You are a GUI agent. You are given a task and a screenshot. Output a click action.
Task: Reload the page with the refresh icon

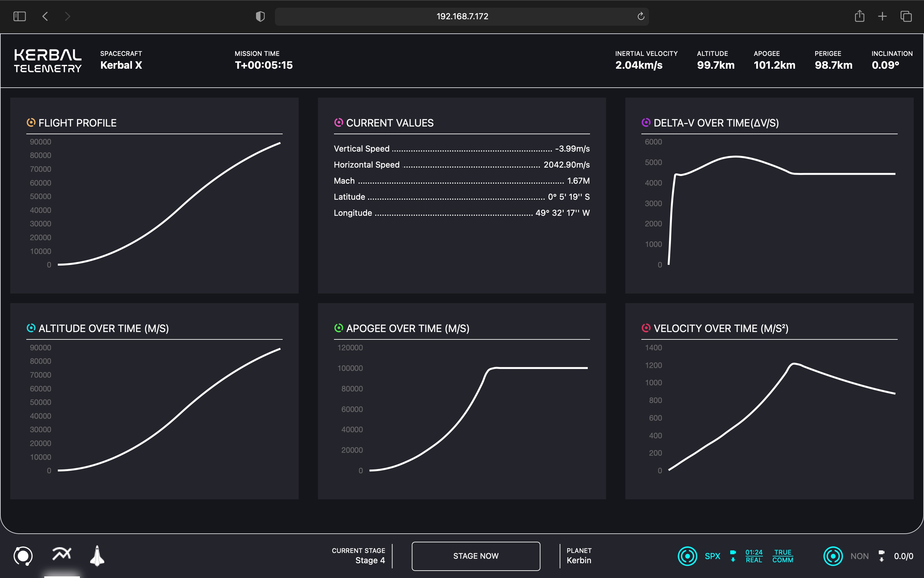641,16
